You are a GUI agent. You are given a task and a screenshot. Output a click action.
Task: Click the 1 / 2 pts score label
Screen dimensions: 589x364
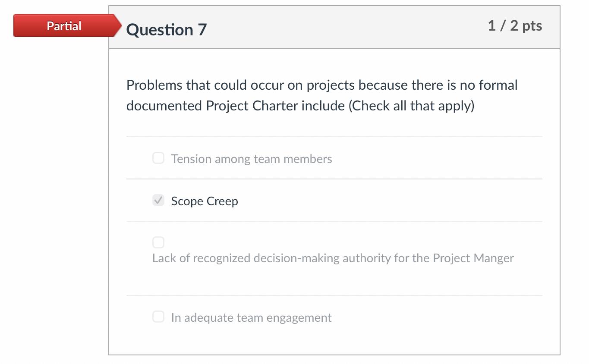click(515, 26)
